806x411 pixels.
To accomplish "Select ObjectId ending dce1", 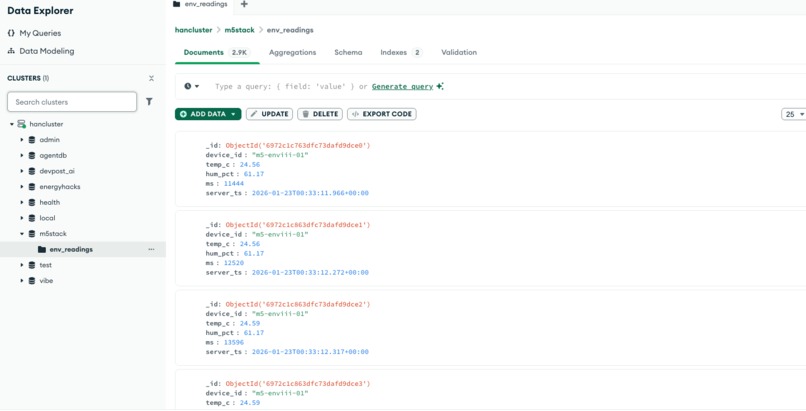I will tap(298, 225).
